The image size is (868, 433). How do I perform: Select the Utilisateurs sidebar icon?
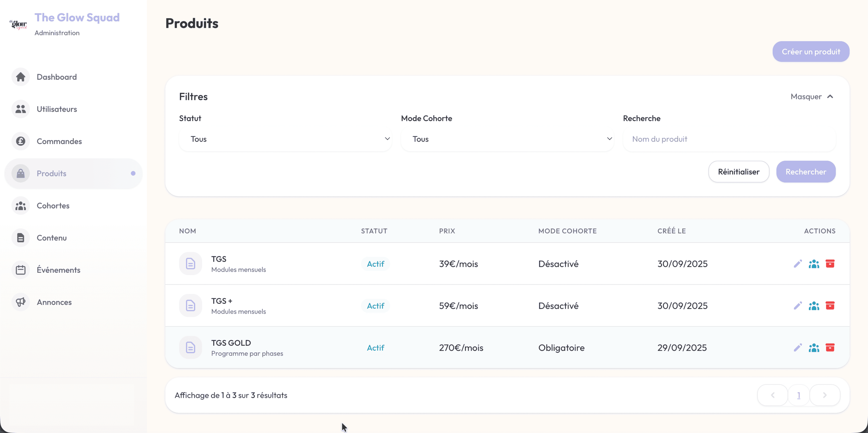tap(20, 109)
